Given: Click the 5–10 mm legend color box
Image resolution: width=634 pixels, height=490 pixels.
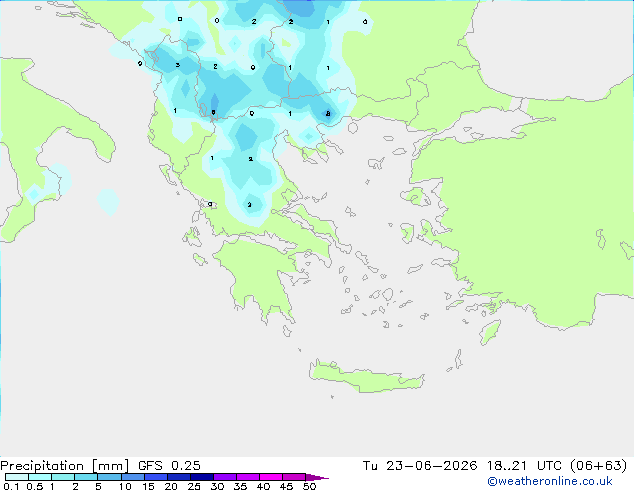Looking at the screenshot, I should [x=109, y=477].
